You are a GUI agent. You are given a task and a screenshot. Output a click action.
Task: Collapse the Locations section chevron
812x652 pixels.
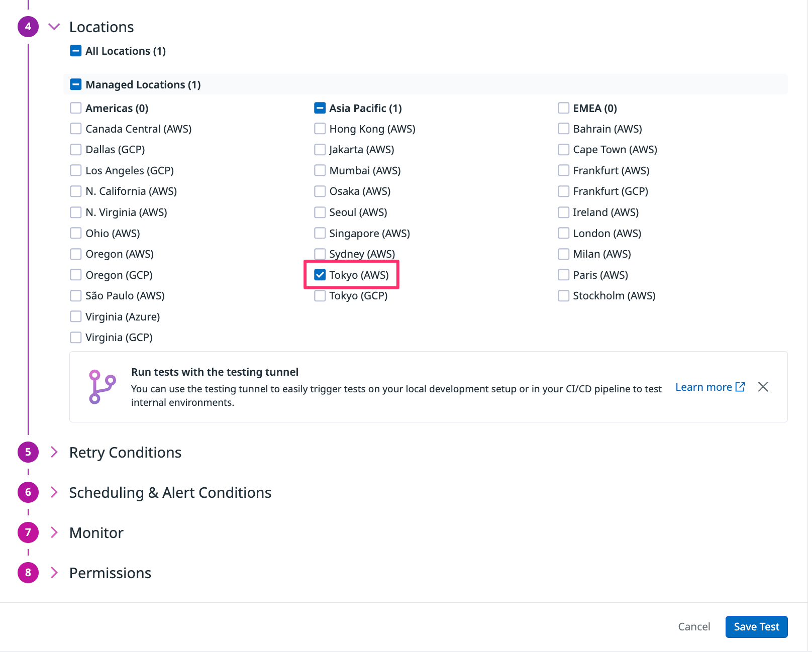click(54, 27)
